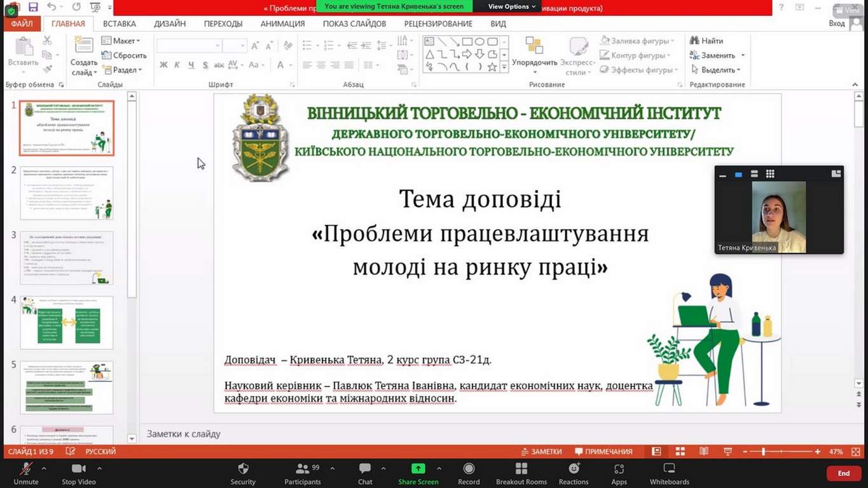Open the Reactions menu

coord(574,469)
